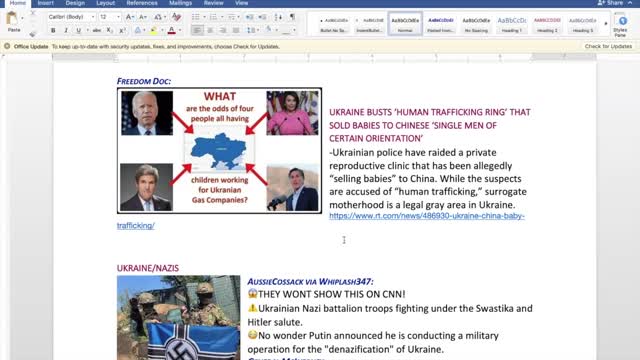Click the Paste clipboard icon

point(12,19)
